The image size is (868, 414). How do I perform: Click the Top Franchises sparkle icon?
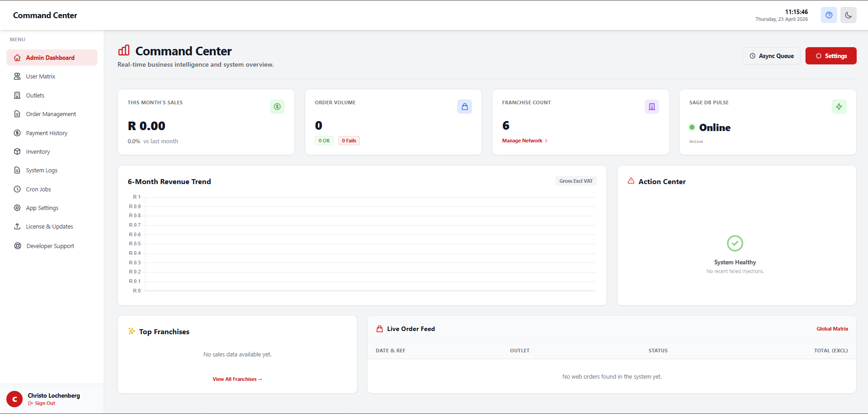click(132, 331)
